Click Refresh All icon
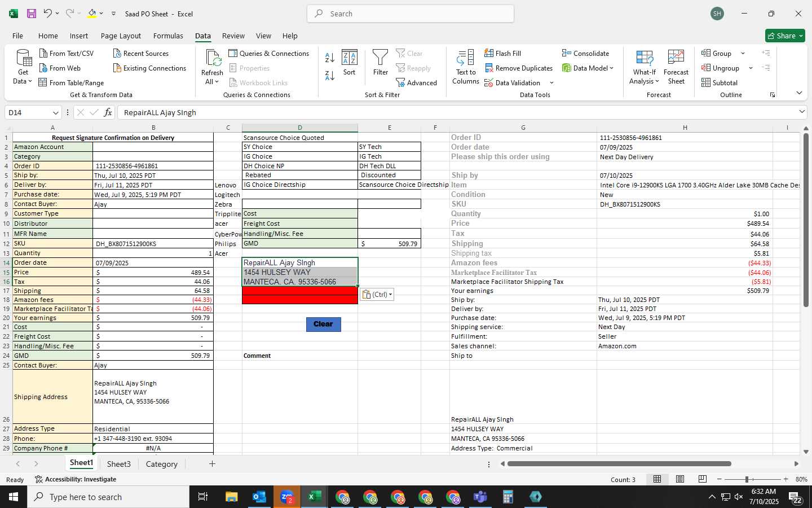Screen dimensions: 812x508 pyautogui.click(x=213, y=58)
